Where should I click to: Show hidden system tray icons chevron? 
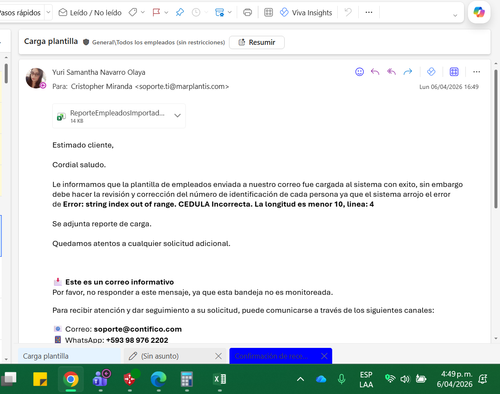300,379
